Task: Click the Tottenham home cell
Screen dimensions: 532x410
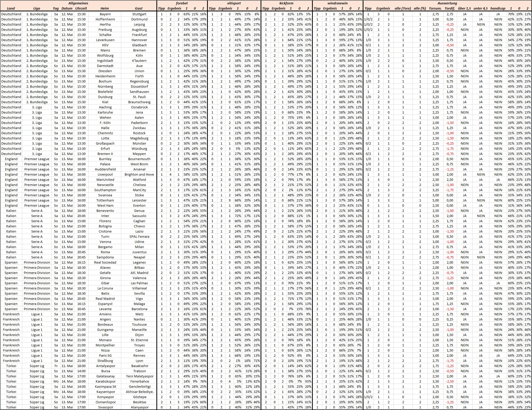Action: (x=105, y=200)
